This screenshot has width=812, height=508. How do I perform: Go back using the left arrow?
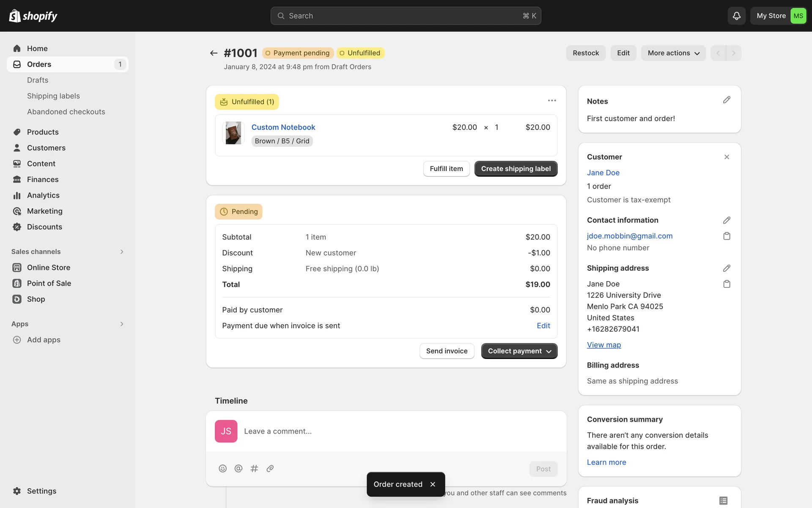click(214, 53)
